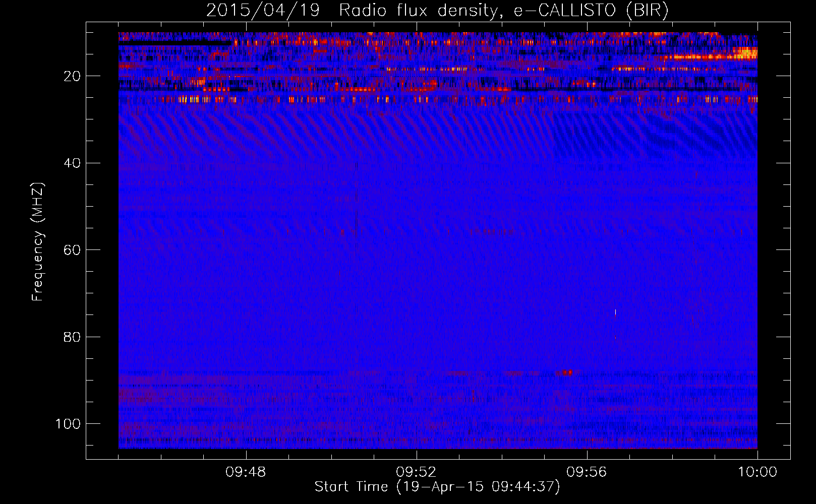Viewport: 816px width, 504px height.
Task: Select the 'Frequency (MHZ)' y-axis label
Action: (38, 241)
